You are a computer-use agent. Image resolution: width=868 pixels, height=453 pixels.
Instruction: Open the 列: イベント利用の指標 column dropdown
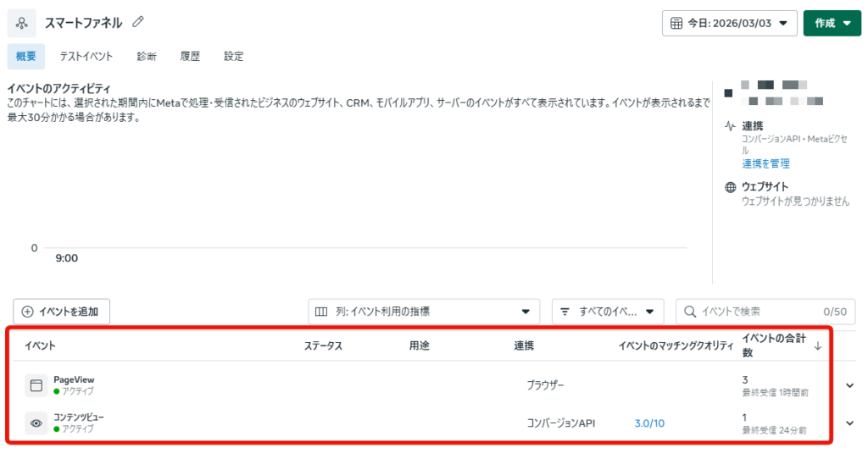[x=423, y=312]
